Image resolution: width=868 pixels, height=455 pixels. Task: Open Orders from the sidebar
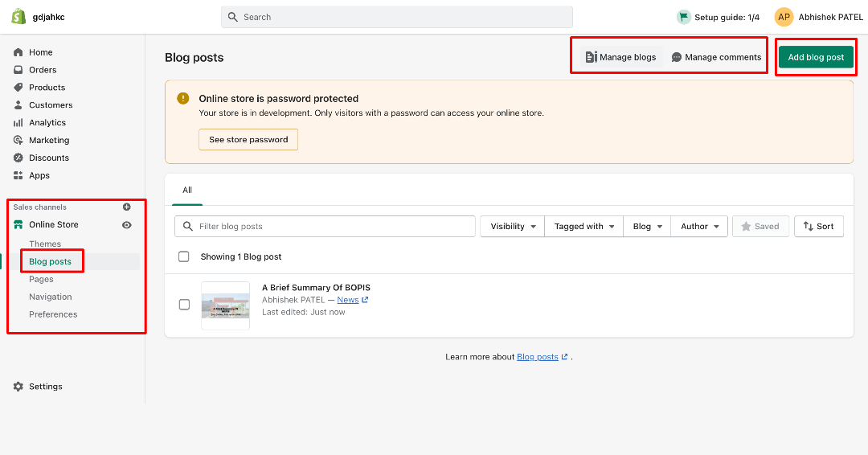pyautogui.click(x=43, y=70)
